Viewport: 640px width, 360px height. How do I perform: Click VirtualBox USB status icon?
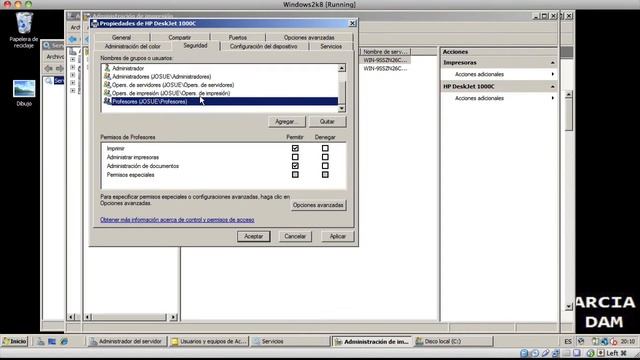[x=545, y=353]
